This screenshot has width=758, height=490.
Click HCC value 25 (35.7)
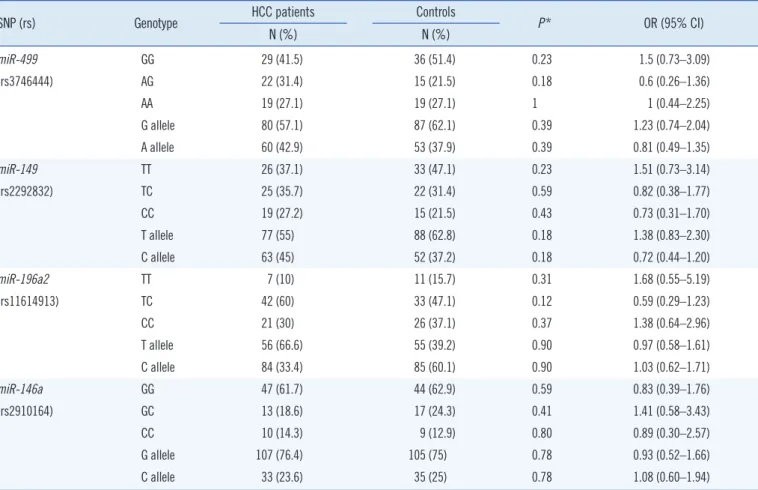pos(282,191)
